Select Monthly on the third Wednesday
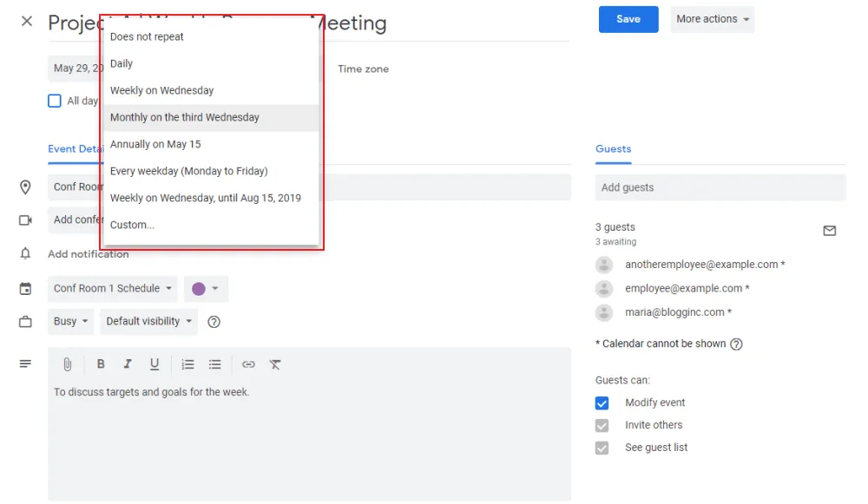 click(211, 117)
